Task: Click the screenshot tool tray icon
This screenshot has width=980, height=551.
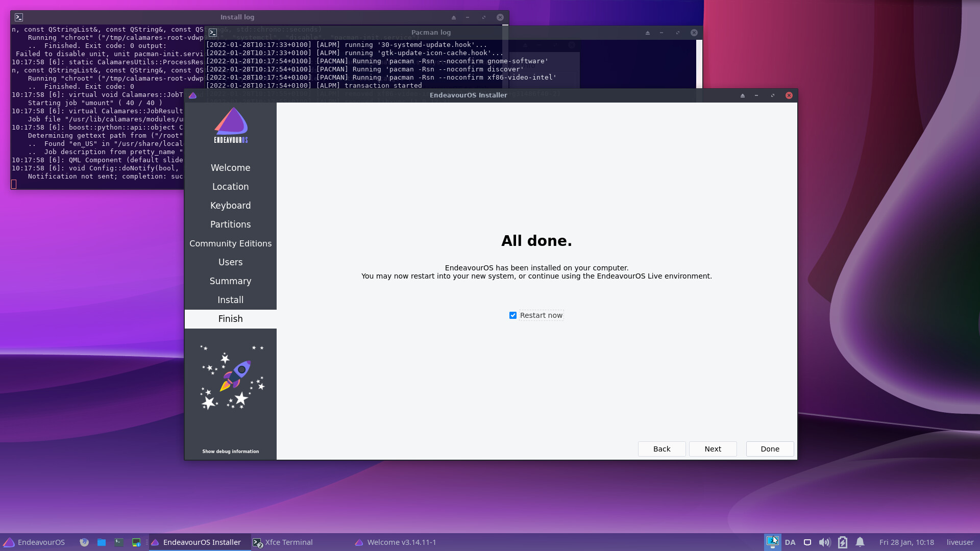Action: (772, 542)
